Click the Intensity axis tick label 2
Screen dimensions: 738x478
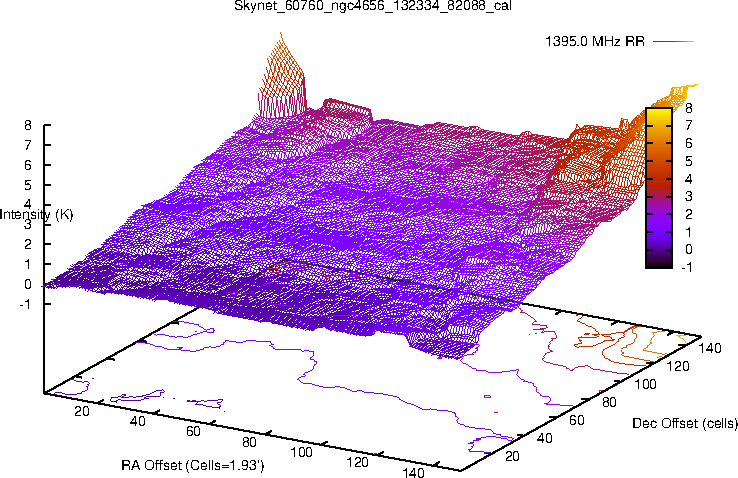[28, 244]
